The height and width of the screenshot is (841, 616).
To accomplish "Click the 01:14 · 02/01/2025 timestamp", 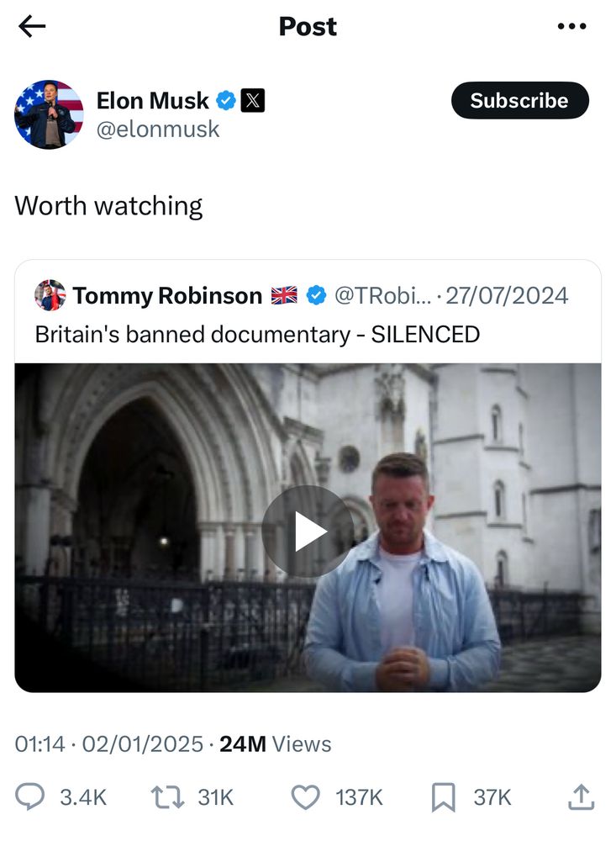I will pyautogui.click(x=108, y=744).
